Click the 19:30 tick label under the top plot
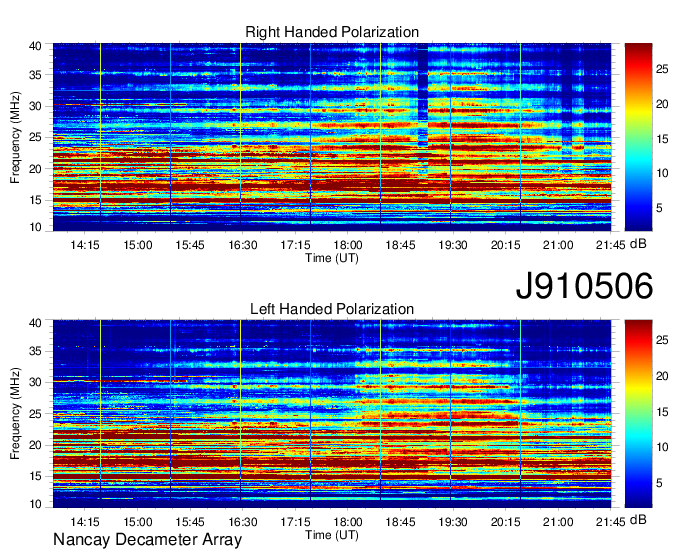This screenshot has width=680, height=552. 453,245
